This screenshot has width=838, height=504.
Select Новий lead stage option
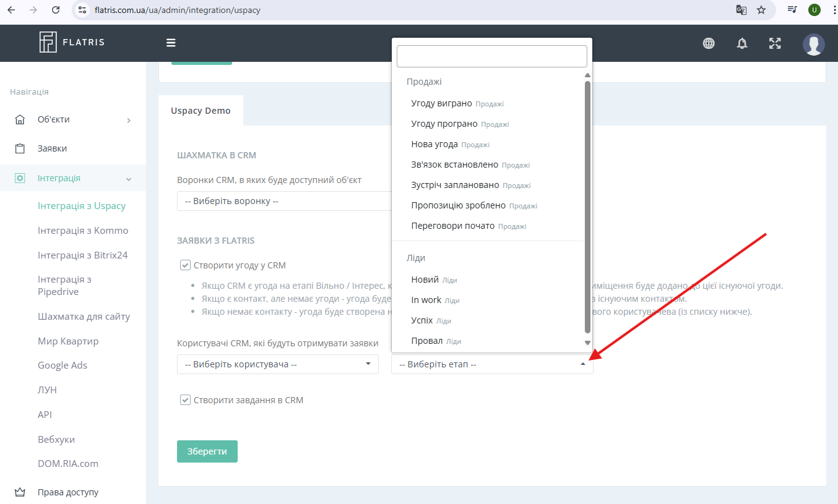point(488,280)
